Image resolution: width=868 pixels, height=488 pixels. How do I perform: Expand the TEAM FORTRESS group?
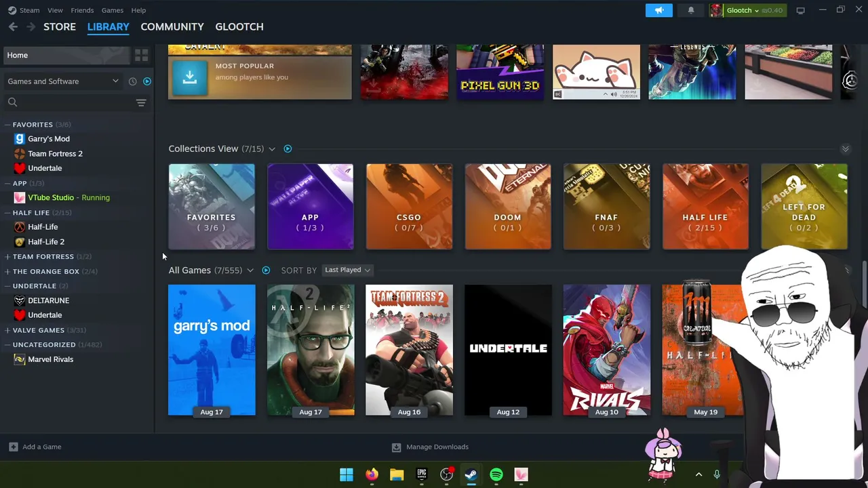click(x=7, y=257)
